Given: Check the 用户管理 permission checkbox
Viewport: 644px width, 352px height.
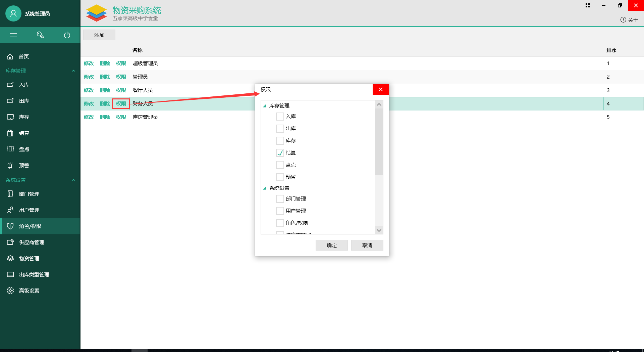Looking at the screenshot, I should [x=280, y=211].
